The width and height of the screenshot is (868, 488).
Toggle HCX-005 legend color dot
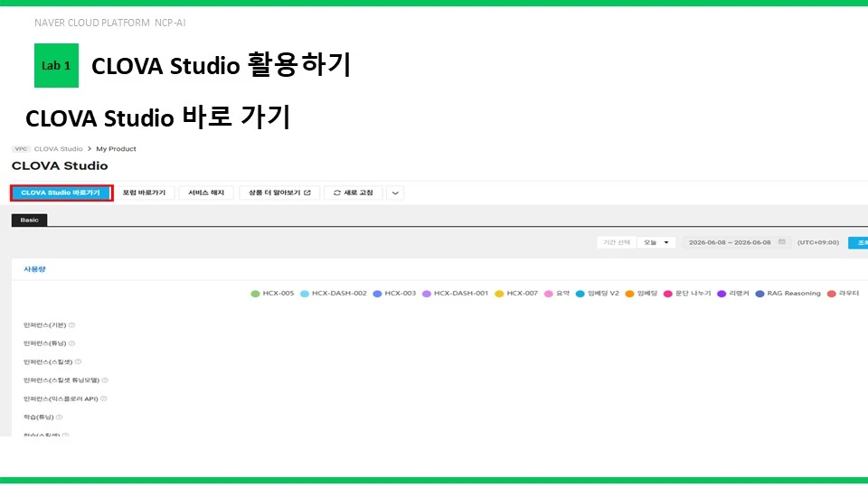[255, 294]
